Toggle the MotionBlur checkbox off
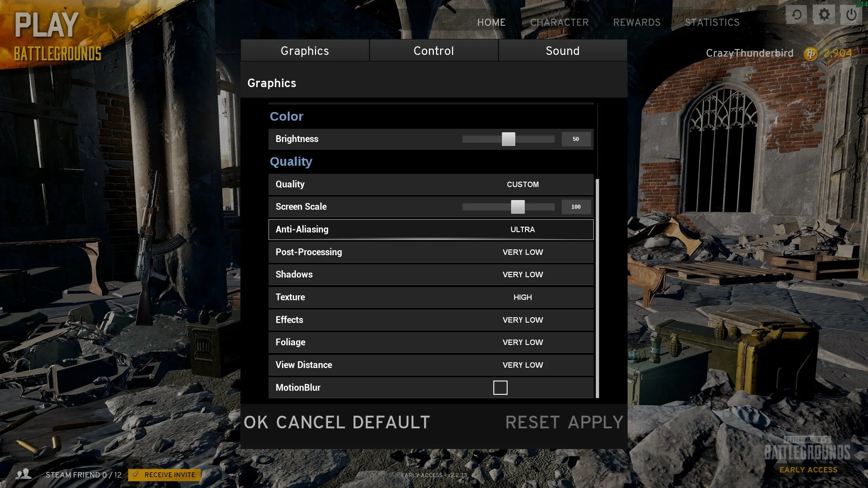The width and height of the screenshot is (868, 488). pos(500,387)
